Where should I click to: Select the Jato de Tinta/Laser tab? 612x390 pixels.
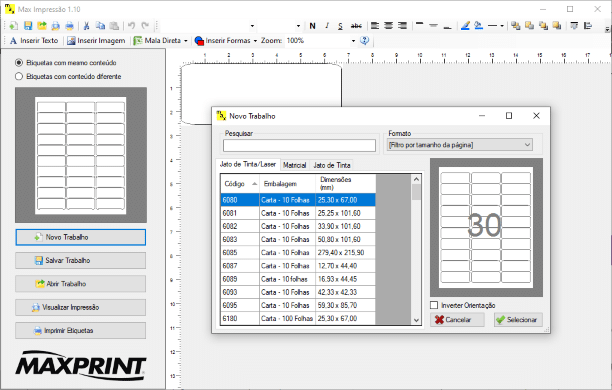248,164
